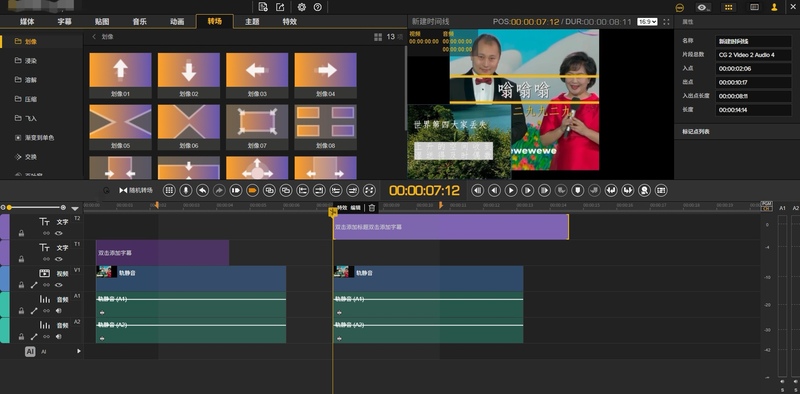Mute audio track A1
Screen dimensions: 800x394
[59, 311]
